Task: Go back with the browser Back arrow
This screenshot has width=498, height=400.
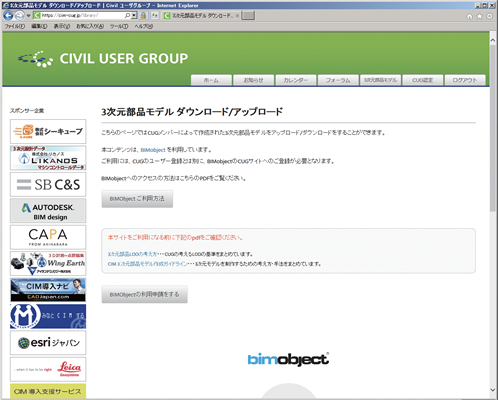Action: click(8, 15)
